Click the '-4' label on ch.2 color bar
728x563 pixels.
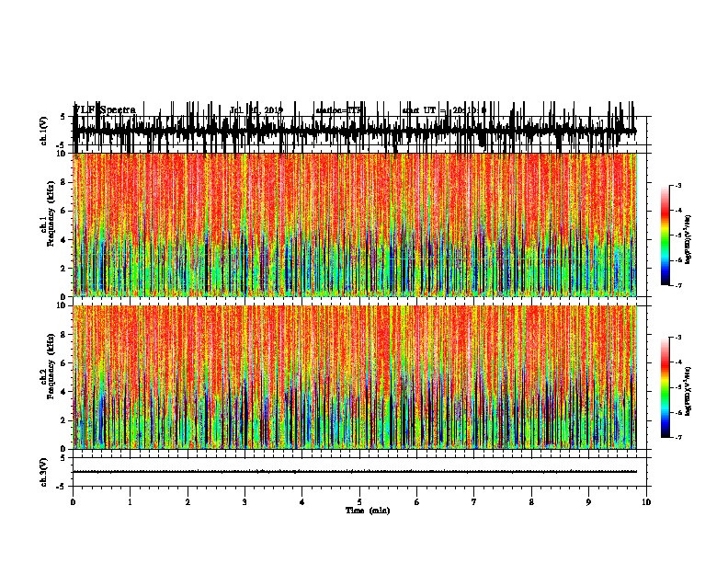pos(678,362)
